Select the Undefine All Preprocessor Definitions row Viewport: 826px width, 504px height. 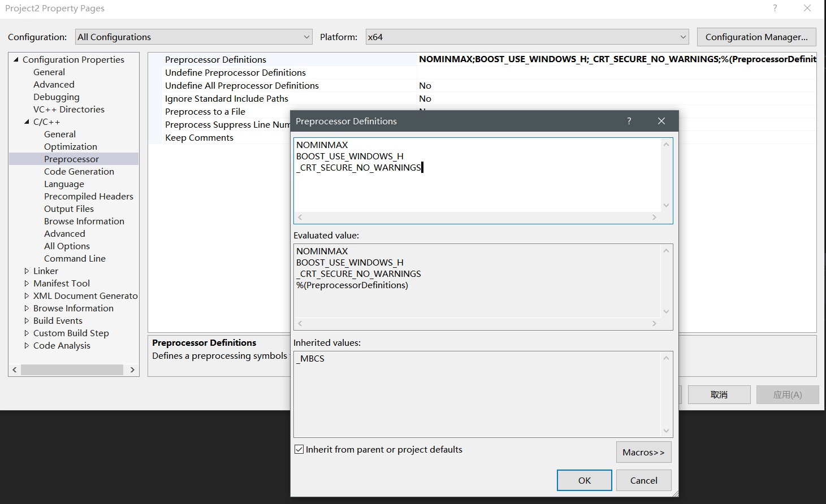(242, 85)
